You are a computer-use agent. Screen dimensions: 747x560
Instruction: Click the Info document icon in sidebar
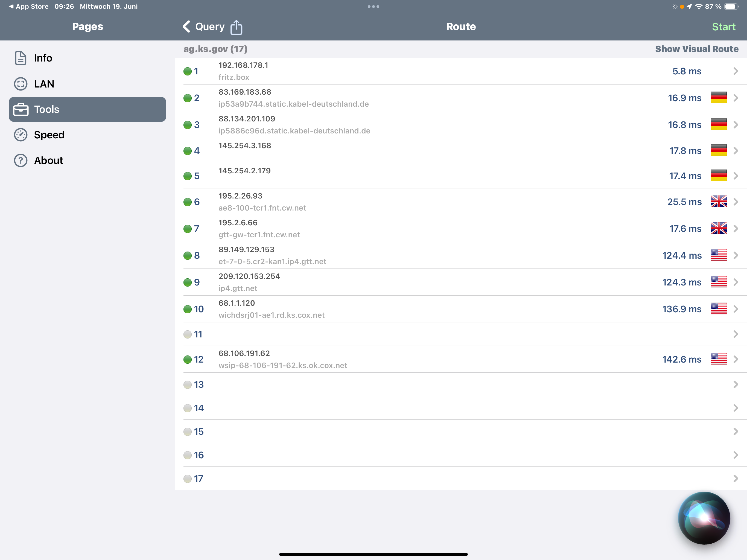coord(21,58)
